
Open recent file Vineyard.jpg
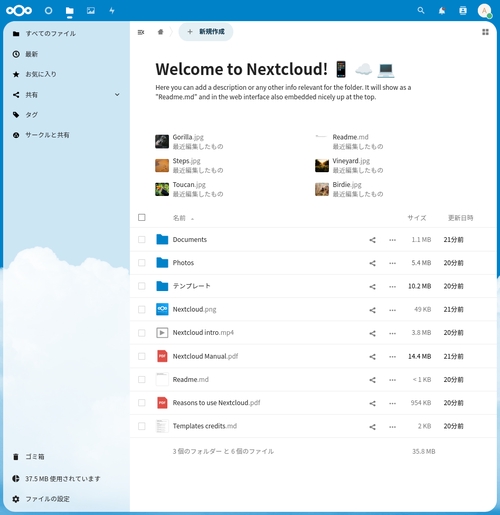coord(349,165)
